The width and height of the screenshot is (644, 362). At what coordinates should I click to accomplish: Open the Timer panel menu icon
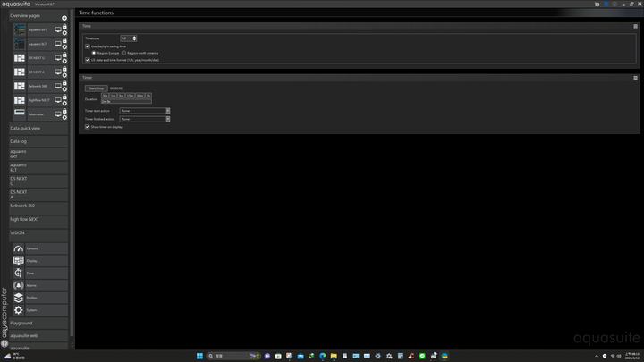pyautogui.click(x=635, y=78)
